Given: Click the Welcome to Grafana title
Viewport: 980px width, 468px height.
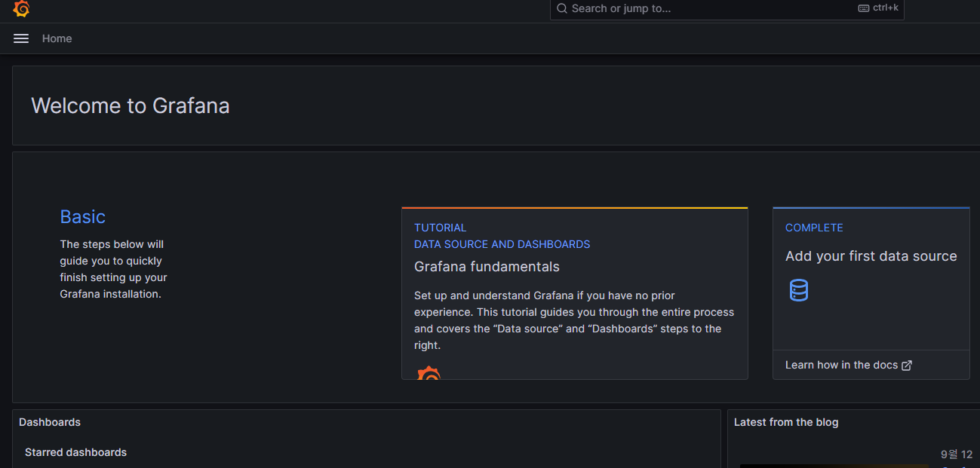Looking at the screenshot, I should click(131, 106).
